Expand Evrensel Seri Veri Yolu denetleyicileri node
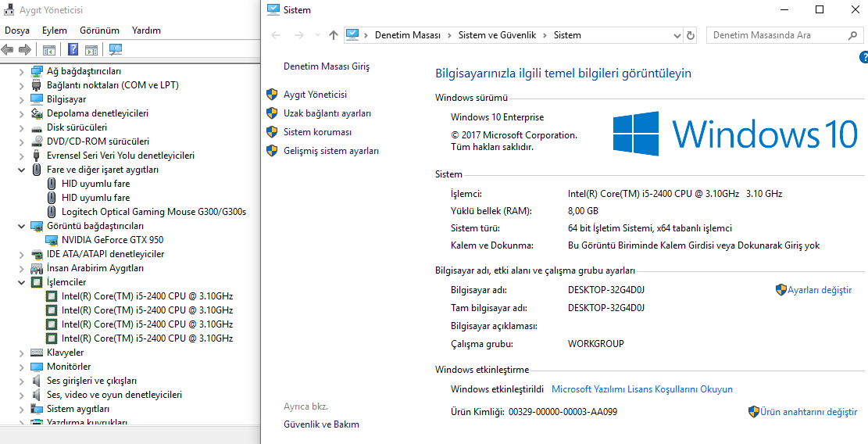 coord(22,156)
